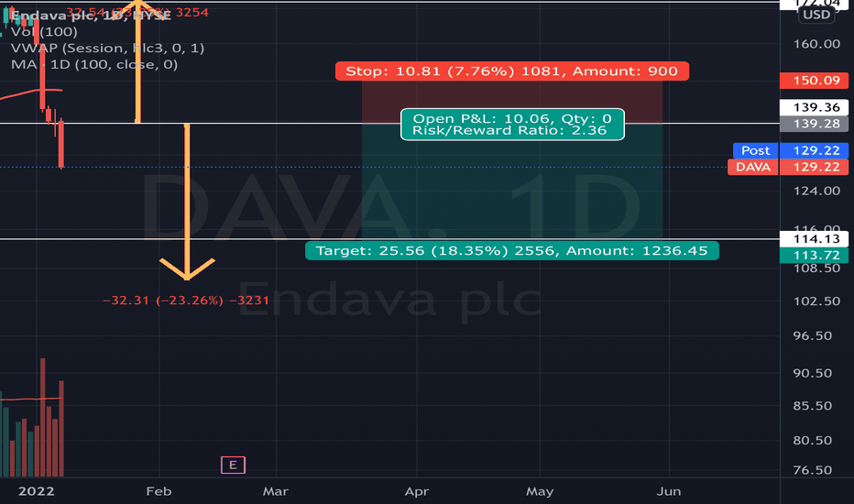
Task: Click the 113.72 target price tag
Action: (x=814, y=255)
